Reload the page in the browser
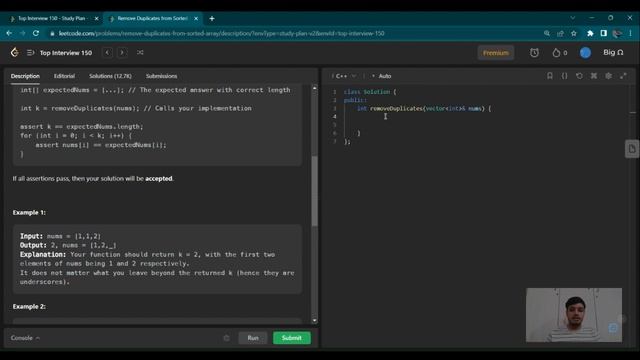Screen dimensions: 640x360 point(36,33)
